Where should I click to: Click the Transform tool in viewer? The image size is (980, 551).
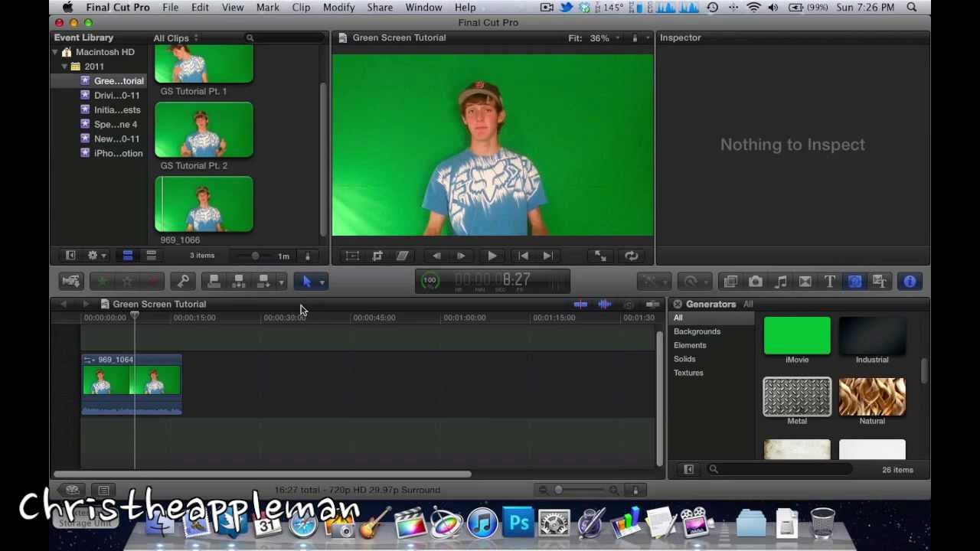(x=352, y=256)
